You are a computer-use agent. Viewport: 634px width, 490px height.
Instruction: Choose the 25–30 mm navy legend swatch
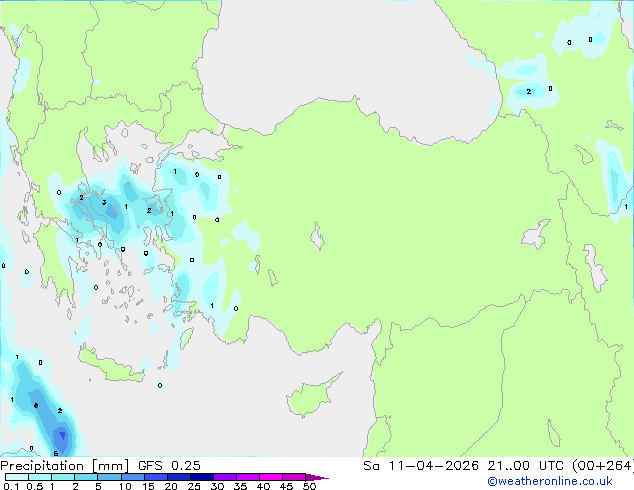point(202,477)
